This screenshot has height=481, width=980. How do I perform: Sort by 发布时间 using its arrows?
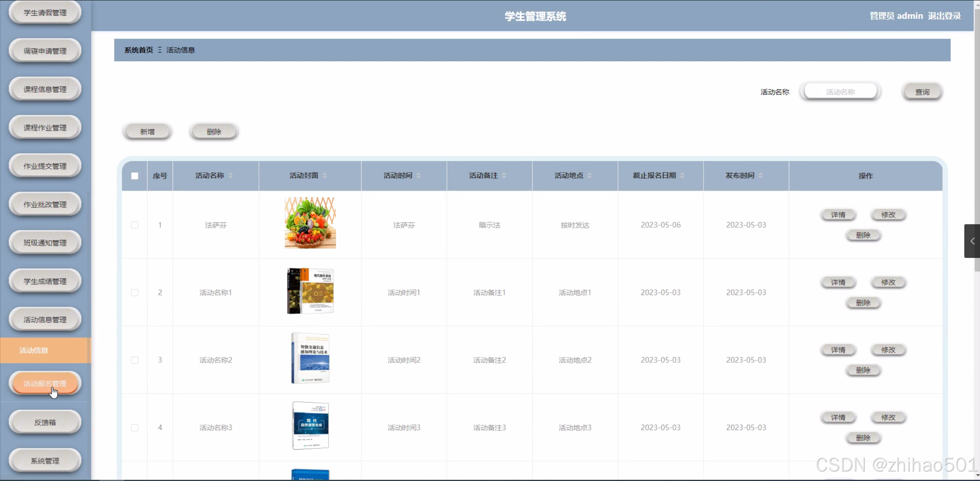[x=761, y=176]
